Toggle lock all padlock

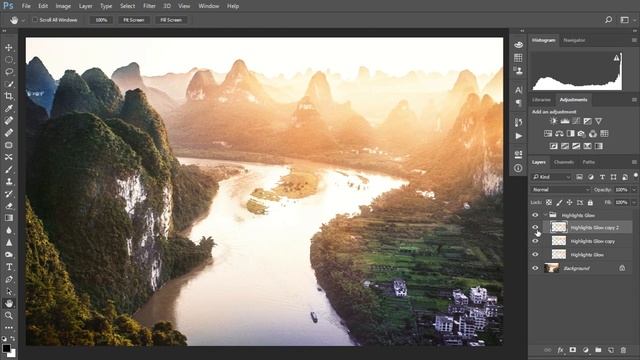coord(590,202)
